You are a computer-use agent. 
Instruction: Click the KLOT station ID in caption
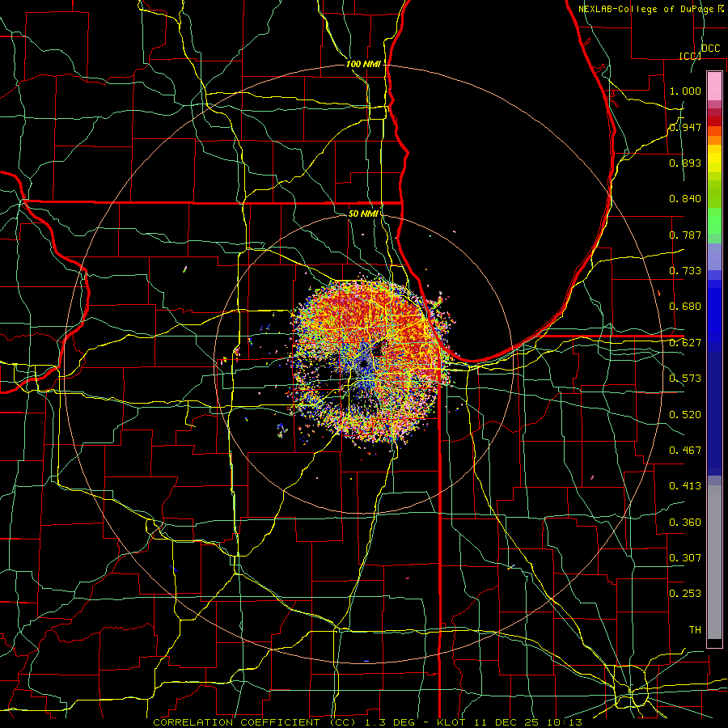point(451,722)
